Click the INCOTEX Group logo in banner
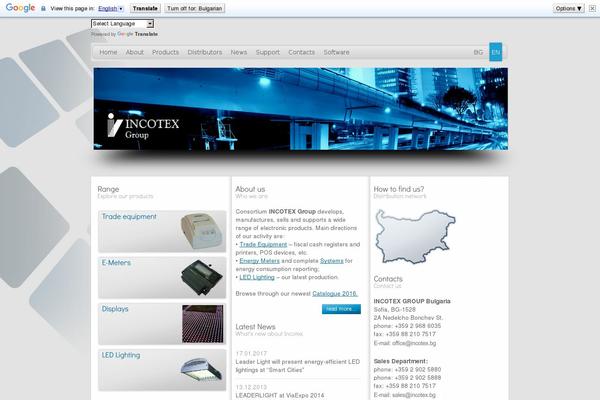This screenshot has height=400, width=600. tap(143, 126)
